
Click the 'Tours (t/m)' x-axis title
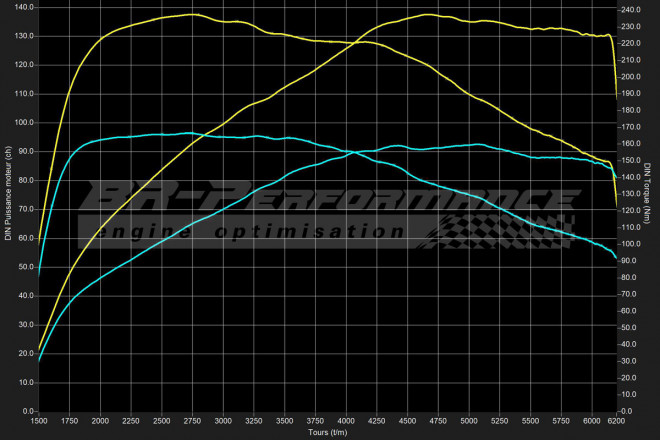[x=326, y=433]
